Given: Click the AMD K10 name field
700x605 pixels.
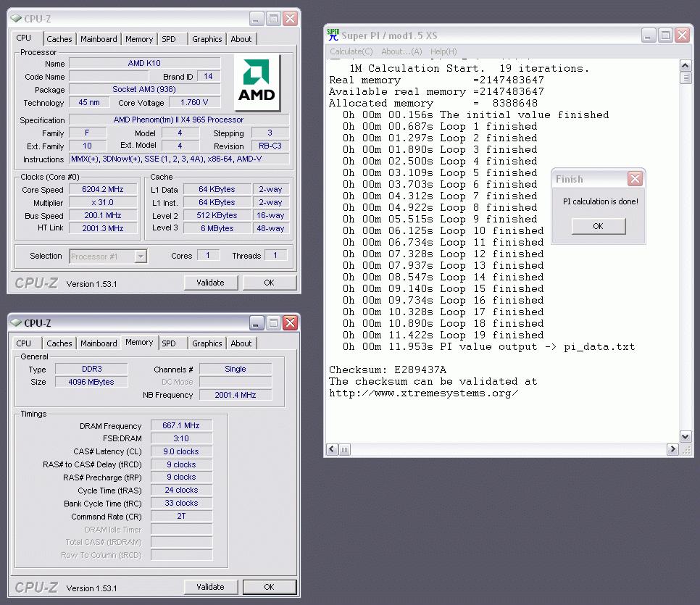Looking at the screenshot, I should tap(144, 63).
